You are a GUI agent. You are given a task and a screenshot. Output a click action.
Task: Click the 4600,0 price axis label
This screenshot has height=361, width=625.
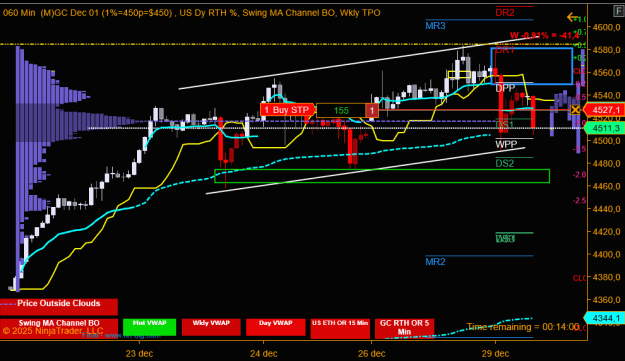tap(606, 27)
